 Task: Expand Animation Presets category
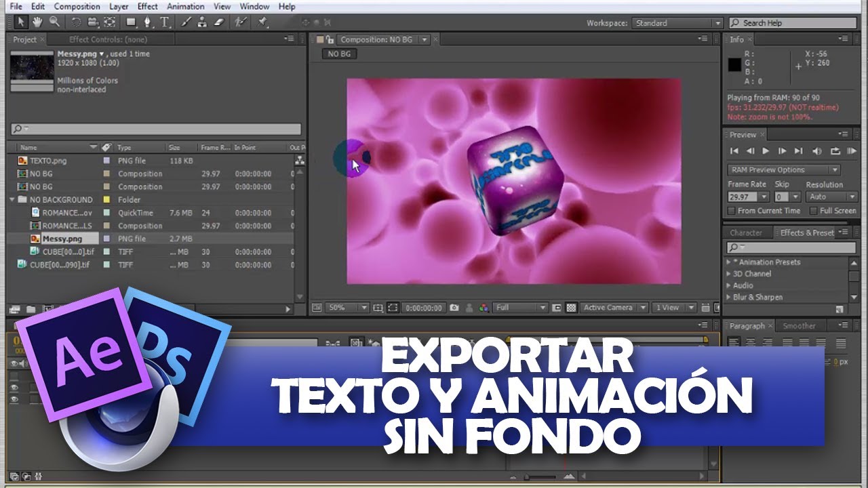coord(730,262)
